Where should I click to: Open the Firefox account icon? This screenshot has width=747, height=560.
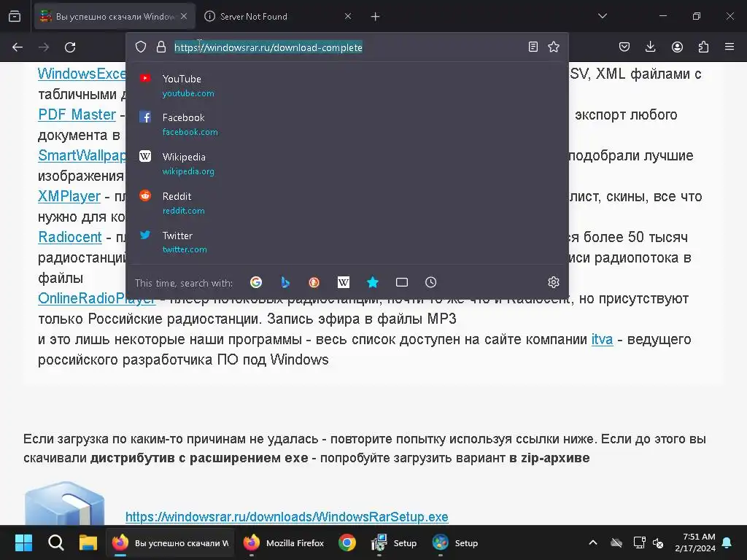677,47
